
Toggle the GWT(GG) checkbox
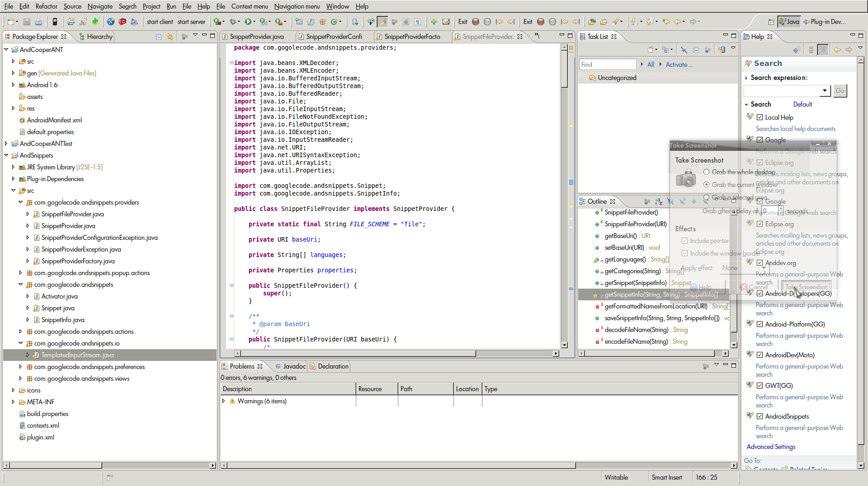click(760, 386)
